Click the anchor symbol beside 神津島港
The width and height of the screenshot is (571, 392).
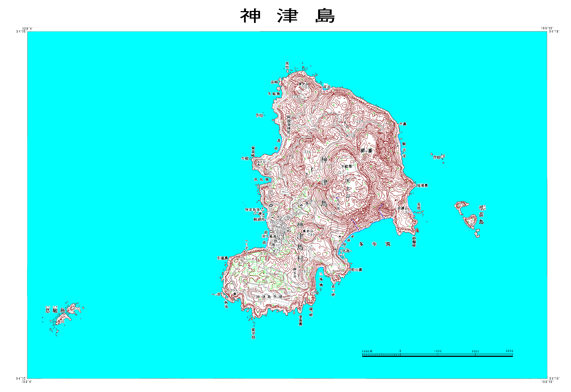[x=263, y=209]
